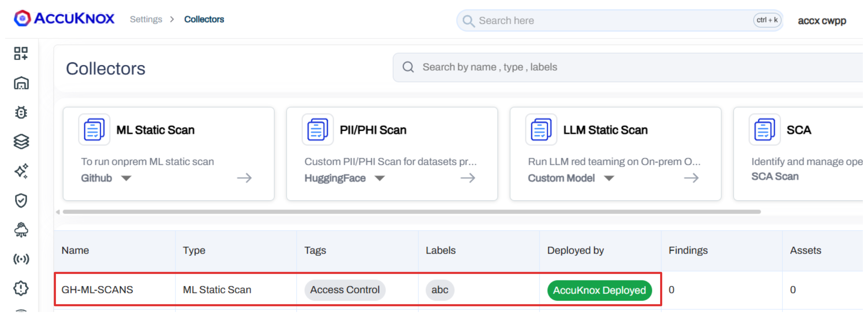Click the broadcast signal sidebar icon
This screenshot has height=317, width=868.
[21, 259]
